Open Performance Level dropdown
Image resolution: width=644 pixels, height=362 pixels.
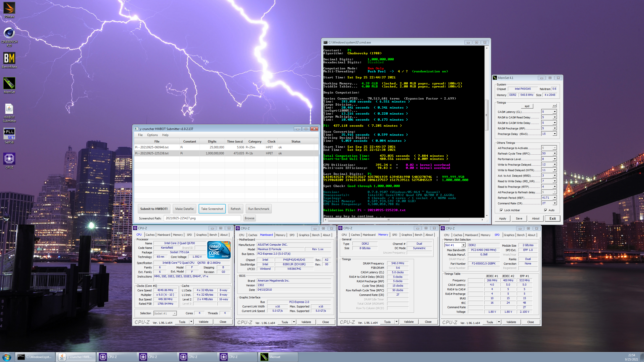(x=555, y=159)
